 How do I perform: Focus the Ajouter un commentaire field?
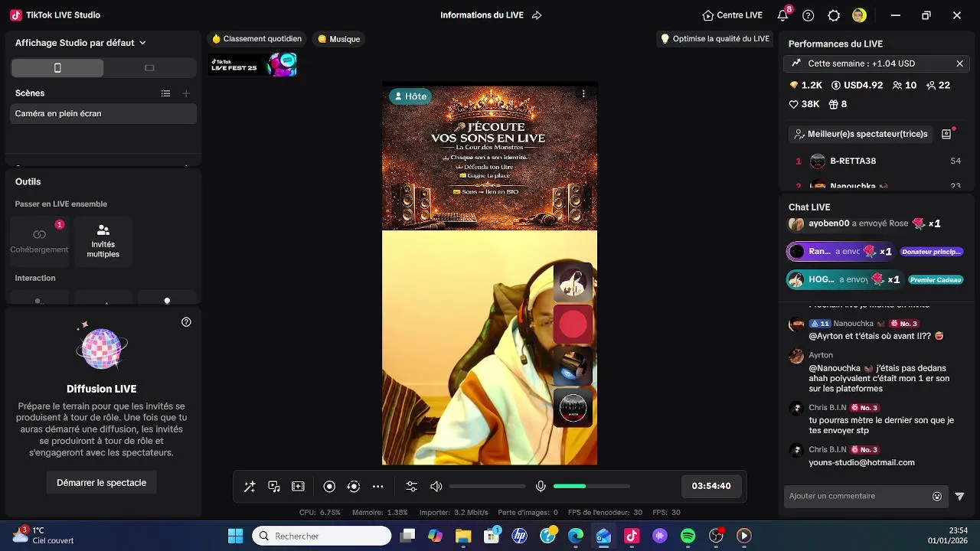click(857, 496)
